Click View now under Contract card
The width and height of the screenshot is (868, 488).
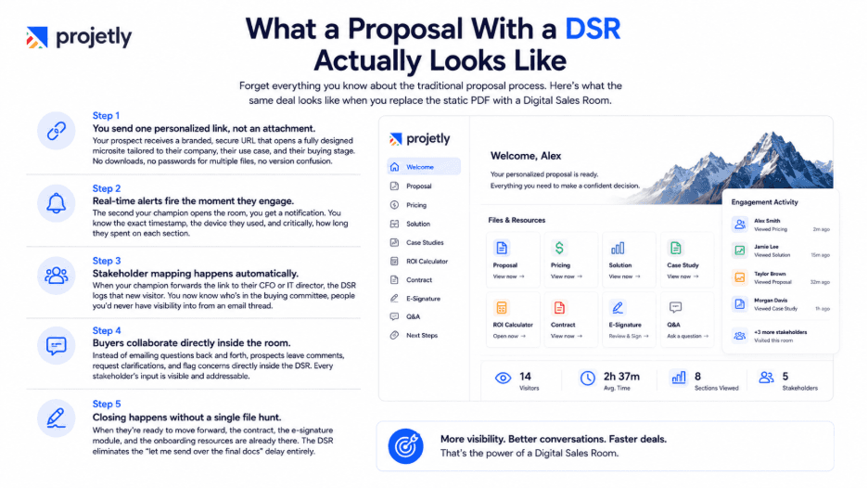coord(567,336)
